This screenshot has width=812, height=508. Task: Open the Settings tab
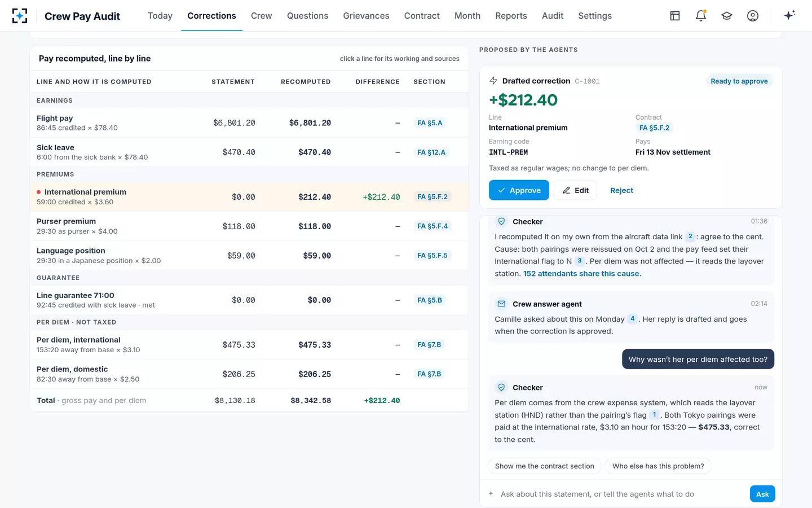click(x=595, y=16)
